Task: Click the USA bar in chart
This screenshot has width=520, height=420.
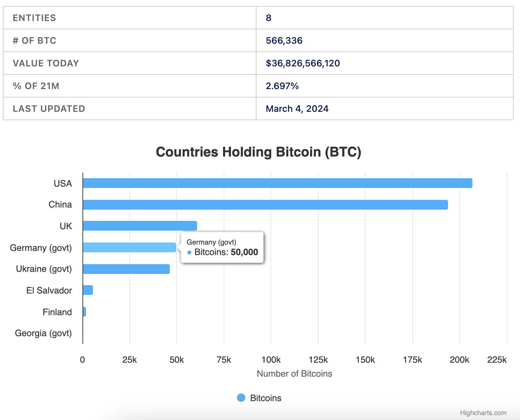Action: point(277,183)
